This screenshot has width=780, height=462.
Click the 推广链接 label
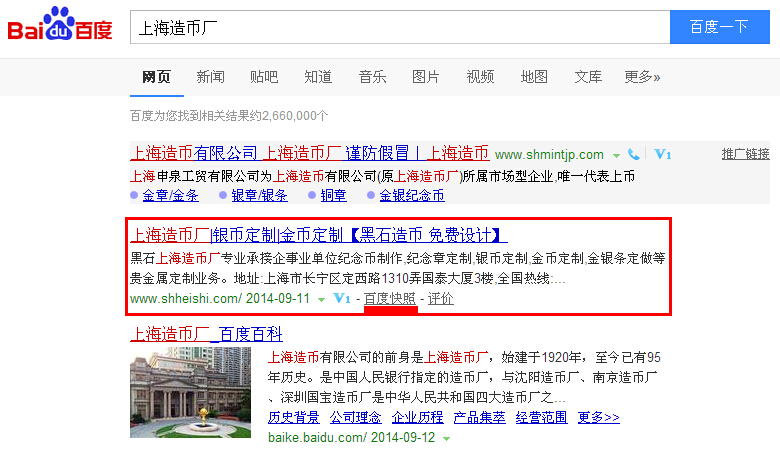(x=745, y=154)
